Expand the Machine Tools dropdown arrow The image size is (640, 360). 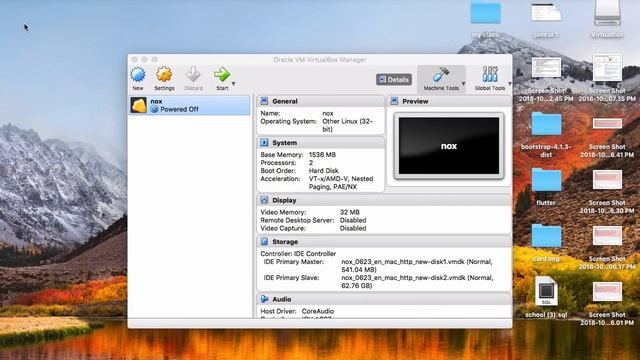pyautogui.click(x=463, y=84)
